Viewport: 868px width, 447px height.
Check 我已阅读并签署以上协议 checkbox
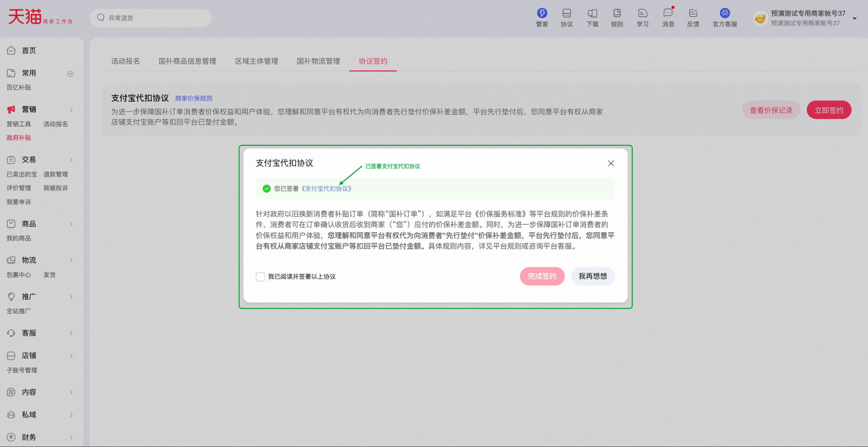pyautogui.click(x=260, y=277)
